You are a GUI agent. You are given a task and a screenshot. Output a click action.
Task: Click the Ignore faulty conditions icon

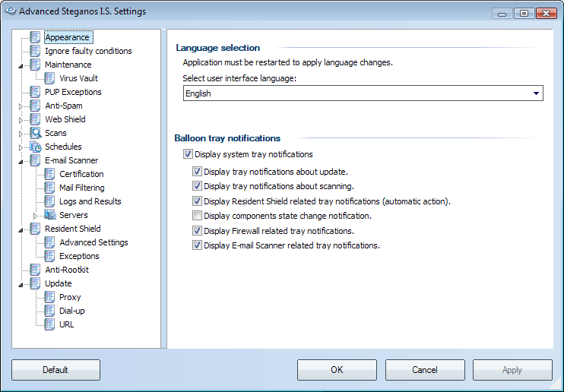(35, 51)
